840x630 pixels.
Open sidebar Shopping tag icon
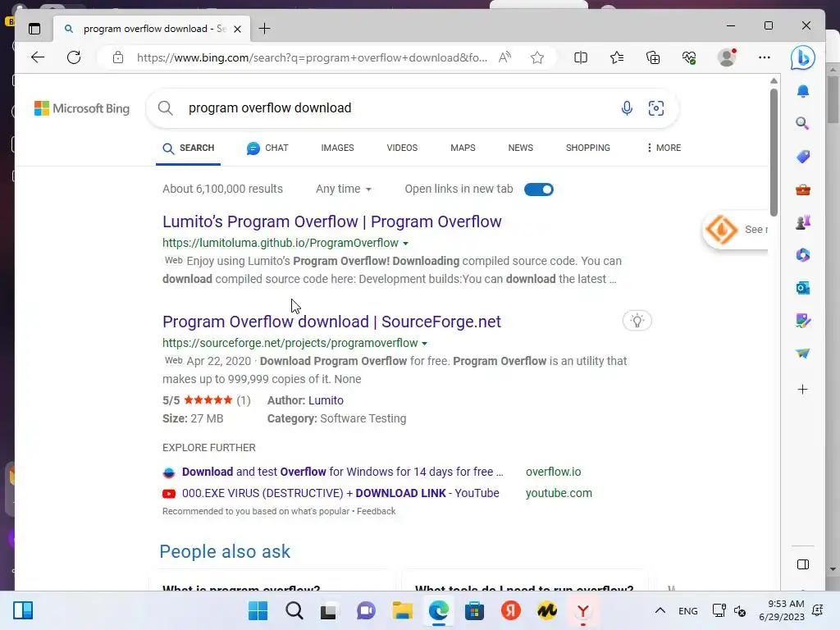tap(802, 157)
